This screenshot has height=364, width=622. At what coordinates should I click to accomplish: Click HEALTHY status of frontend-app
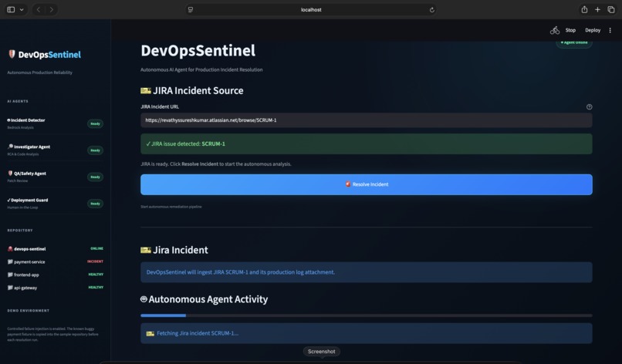coord(96,275)
